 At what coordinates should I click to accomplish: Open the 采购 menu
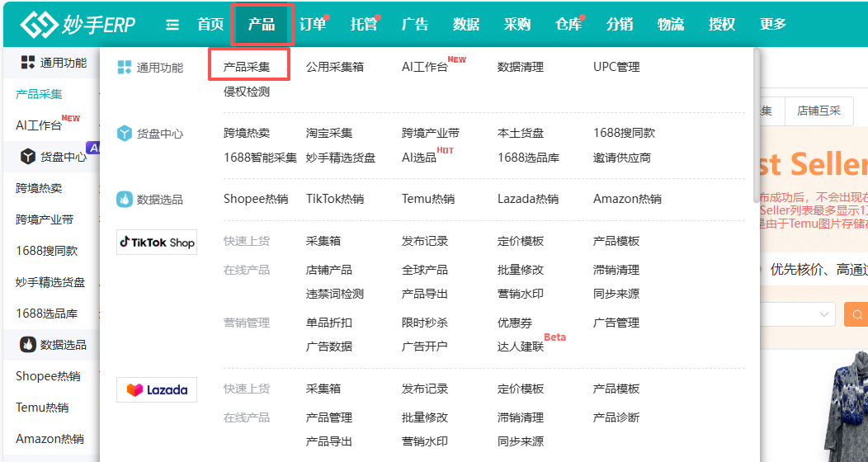(517, 25)
